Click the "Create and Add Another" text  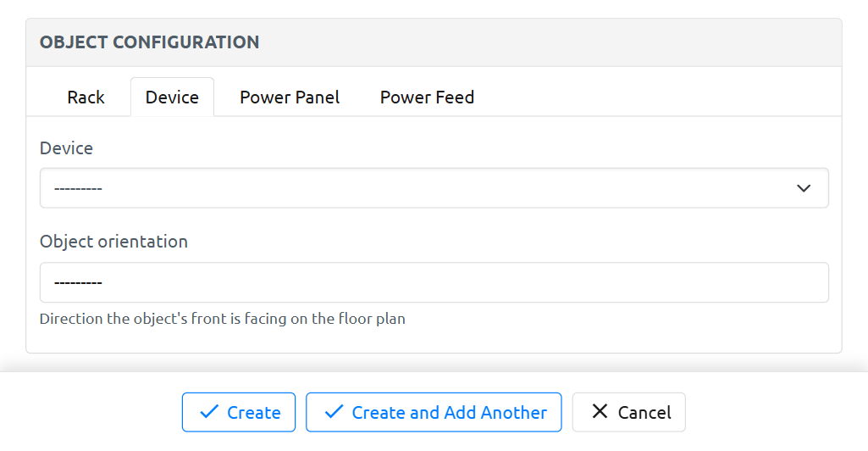449,413
